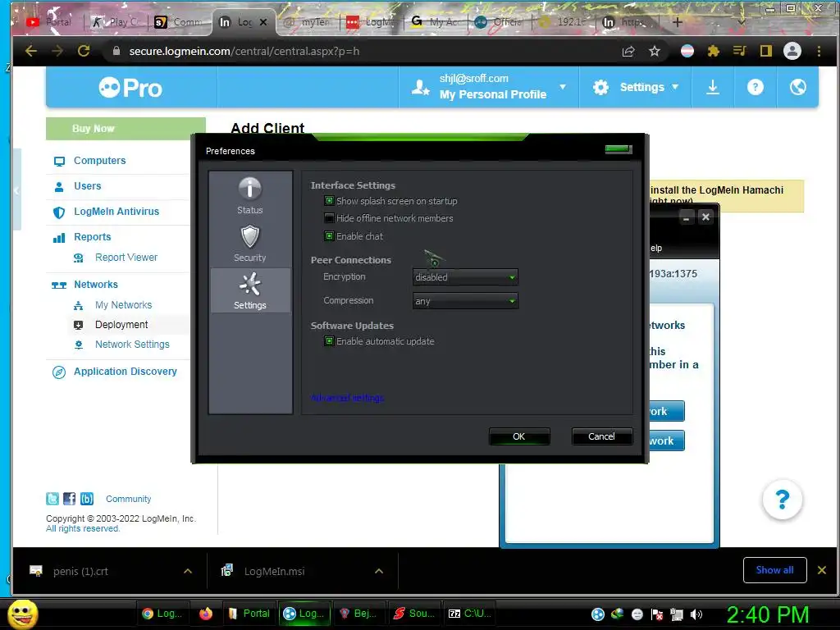Toggle Show splash screen on startup
This screenshot has width=840, height=630.
[x=330, y=201]
